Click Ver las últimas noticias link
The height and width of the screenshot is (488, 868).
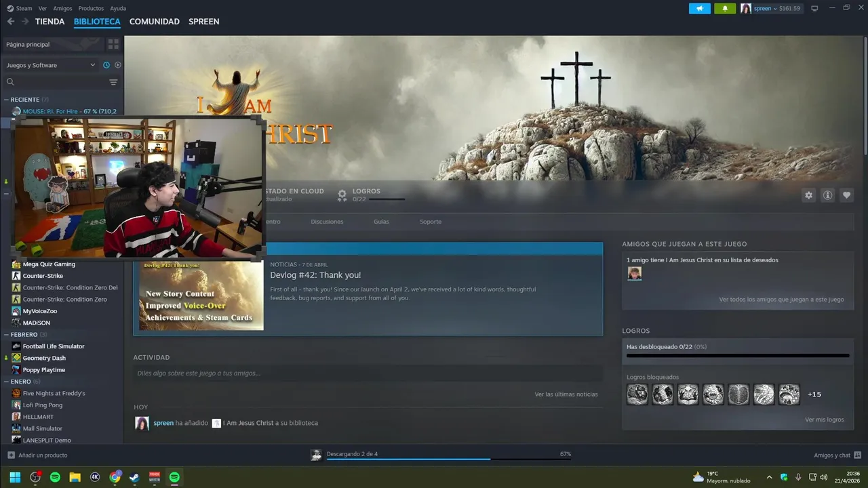tap(566, 394)
